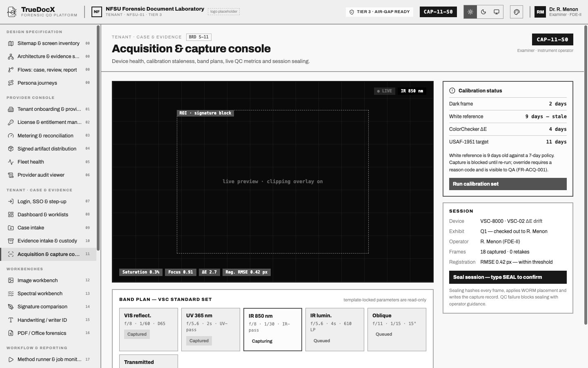Click Image workbench picture icon
588x368 pixels.
point(11,280)
